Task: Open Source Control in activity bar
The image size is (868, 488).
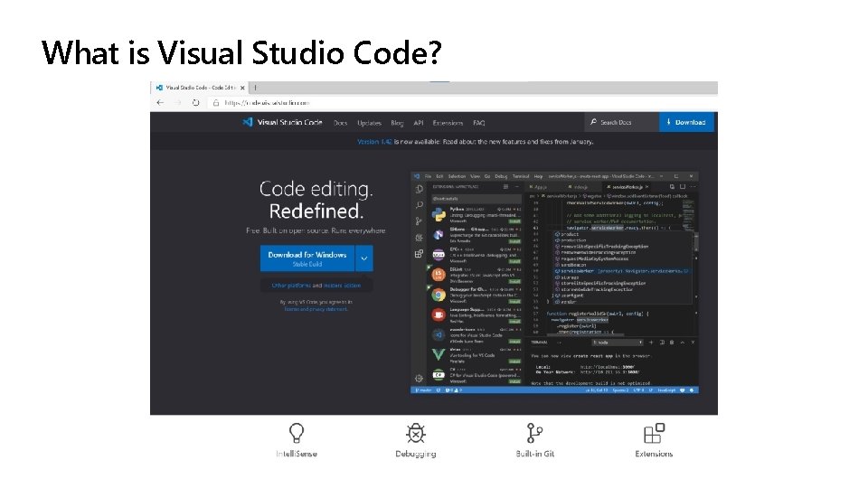Action: 419,221
